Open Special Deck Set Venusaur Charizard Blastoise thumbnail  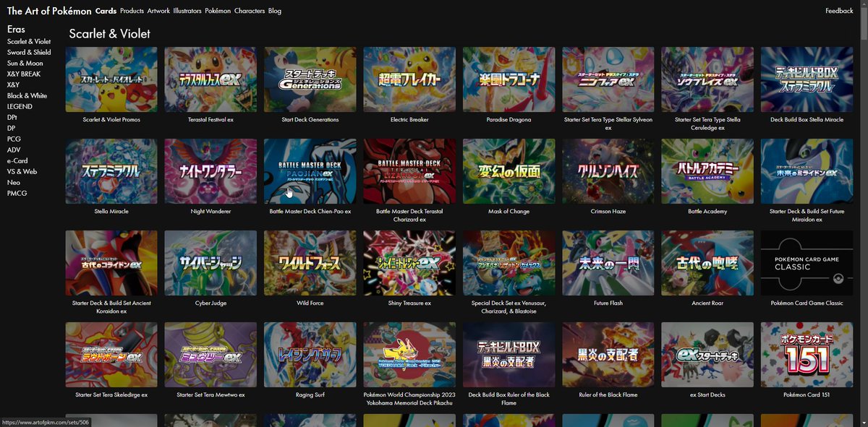[x=509, y=263]
